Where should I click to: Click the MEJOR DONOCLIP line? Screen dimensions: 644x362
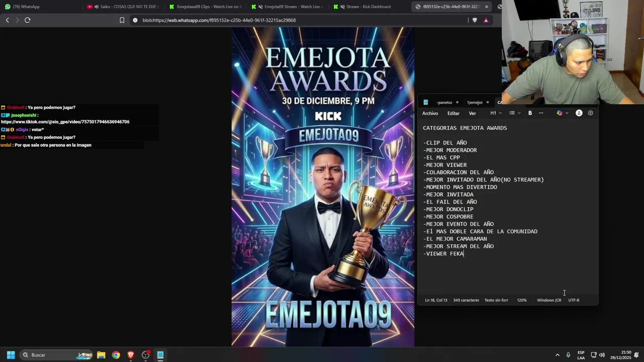(448, 209)
